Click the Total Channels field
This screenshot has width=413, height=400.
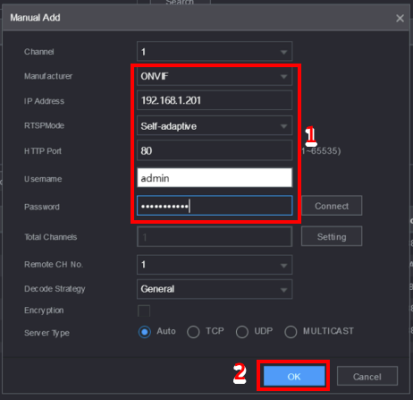coord(215,237)
